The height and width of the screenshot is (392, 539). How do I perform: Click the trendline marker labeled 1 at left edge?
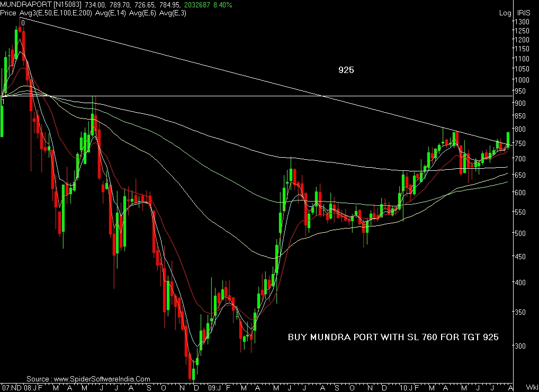tap(3, 102)
